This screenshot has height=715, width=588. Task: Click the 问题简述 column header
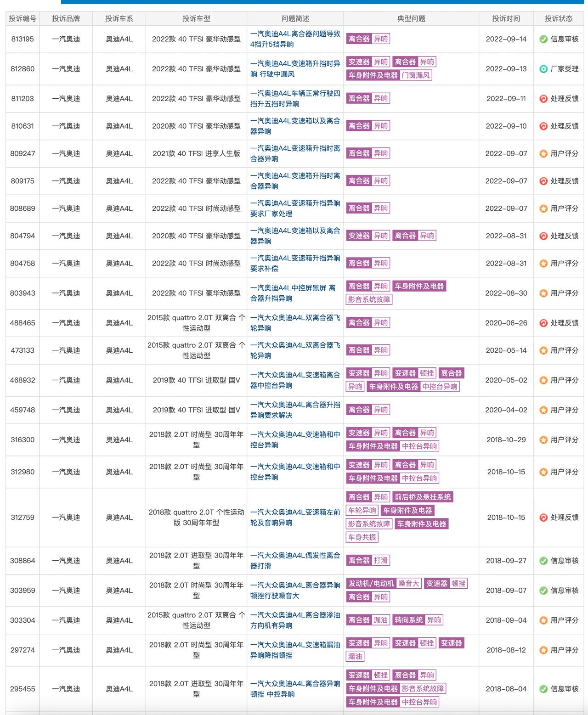click(295, 19)
